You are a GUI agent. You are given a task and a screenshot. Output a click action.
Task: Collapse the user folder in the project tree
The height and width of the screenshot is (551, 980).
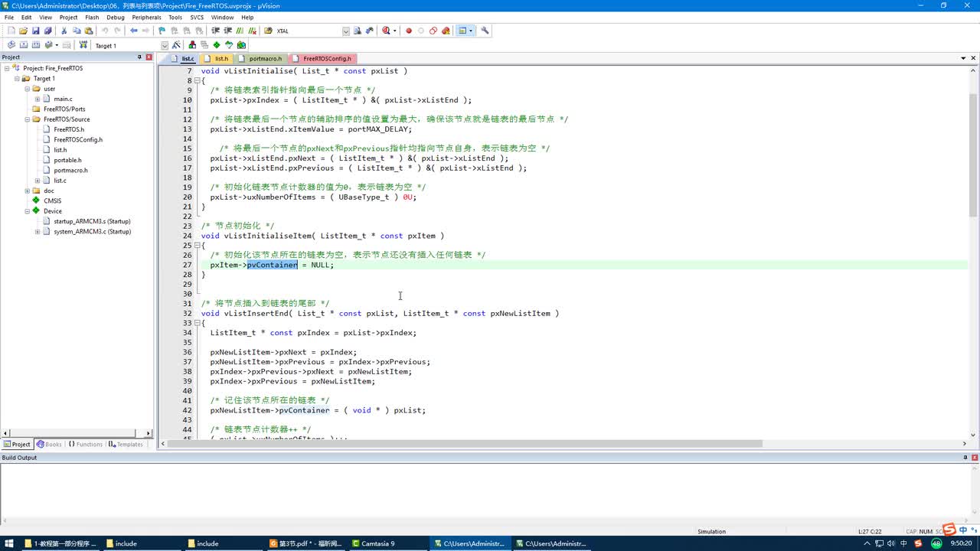point(27,89)
